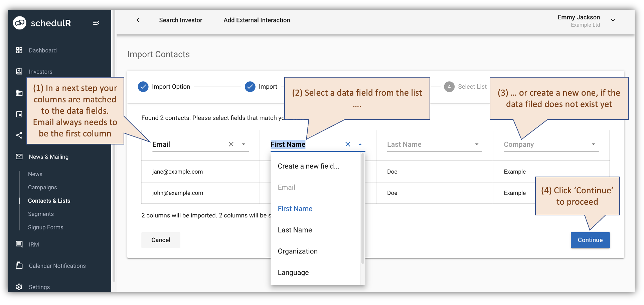Screen dimensions: 644x305
Task: Open the Settings gear icon
Action: [x=19, y=287]
